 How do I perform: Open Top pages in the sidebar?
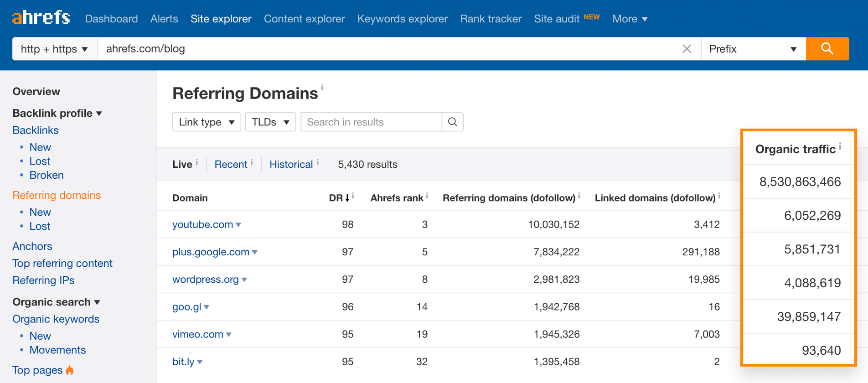coord(37,370)
